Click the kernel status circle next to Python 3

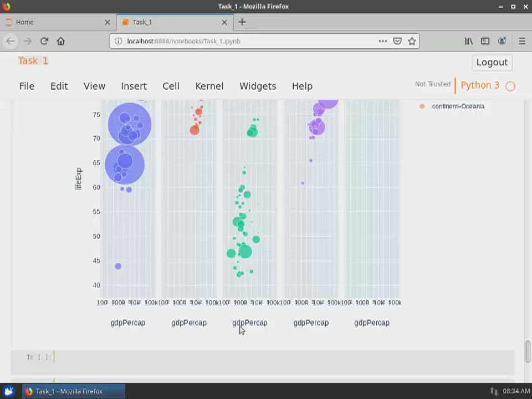(x=510, y=86)
